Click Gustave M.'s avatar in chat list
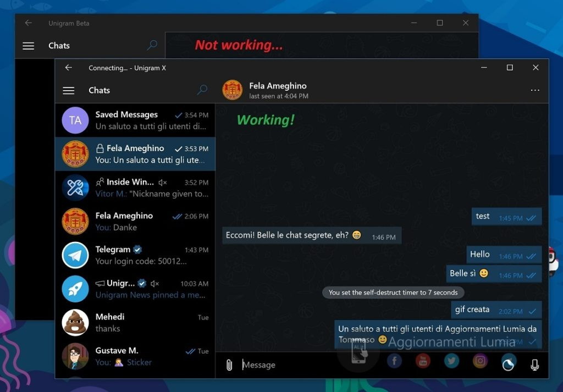 [75, 356]
